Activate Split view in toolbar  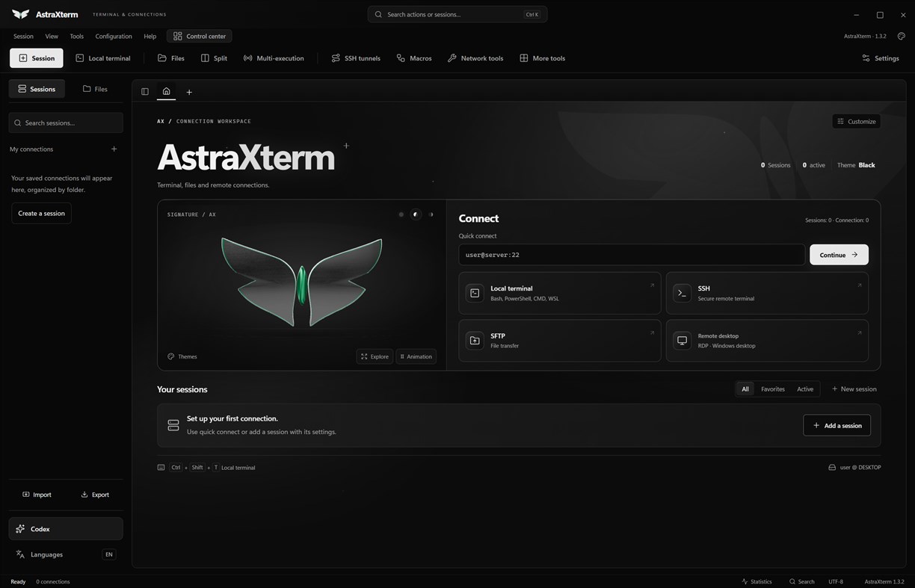pos(214,58)
